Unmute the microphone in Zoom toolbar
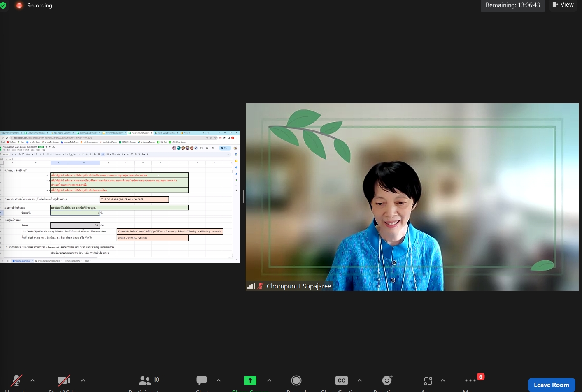 16,380
